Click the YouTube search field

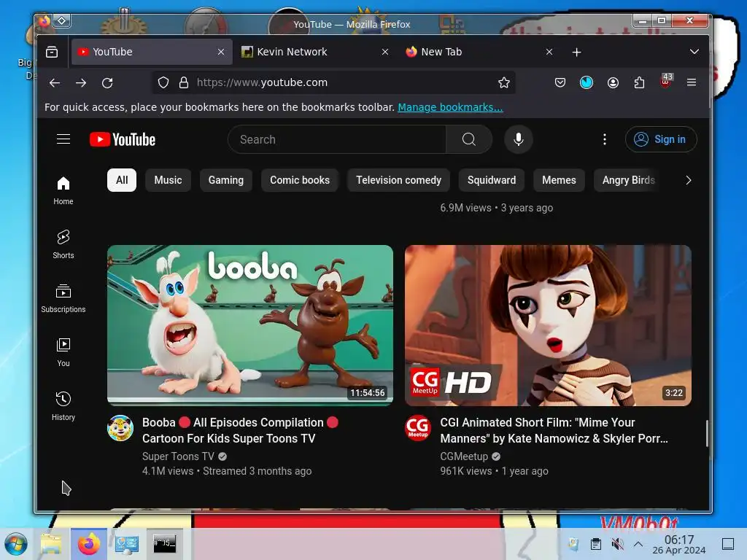click(337, 139)
